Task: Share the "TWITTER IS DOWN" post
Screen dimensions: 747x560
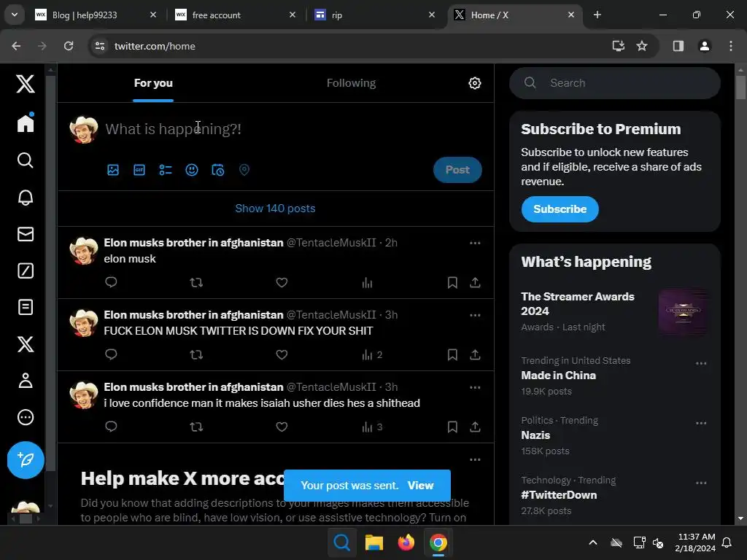Action: click(475, 355)
